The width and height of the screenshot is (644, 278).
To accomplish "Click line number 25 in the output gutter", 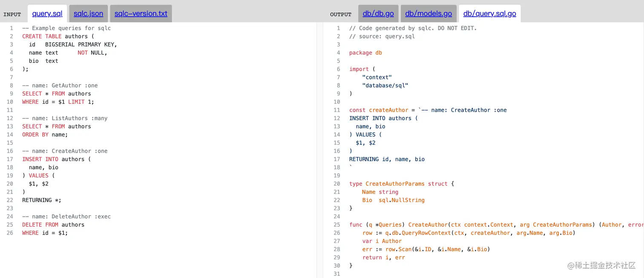I will click(x=337, y=225).
